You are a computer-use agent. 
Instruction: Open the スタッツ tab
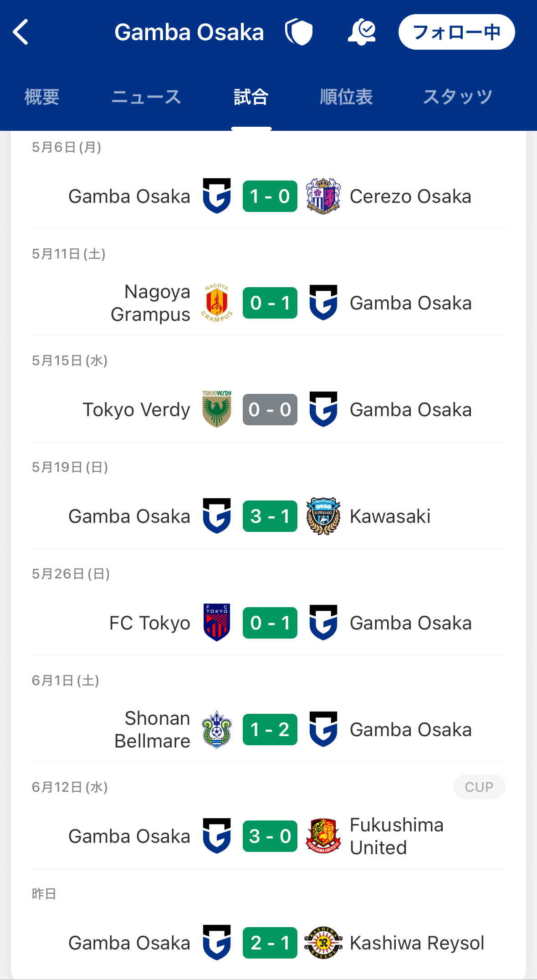tap(457, 97)
